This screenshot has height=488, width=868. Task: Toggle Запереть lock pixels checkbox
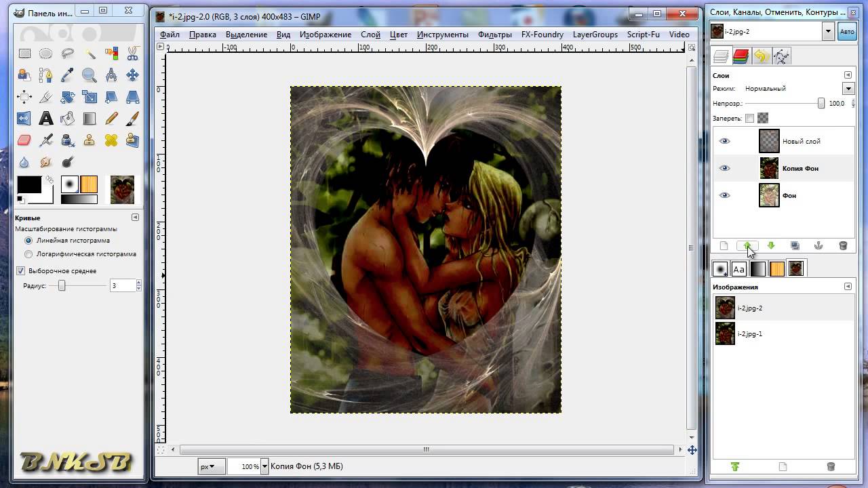tap(749, 118)
